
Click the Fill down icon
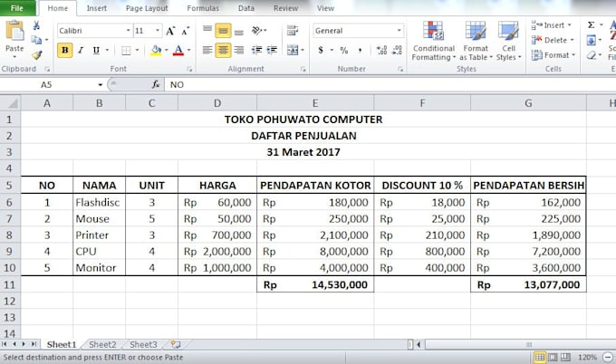pyautogui.click(x=591, y=40)
